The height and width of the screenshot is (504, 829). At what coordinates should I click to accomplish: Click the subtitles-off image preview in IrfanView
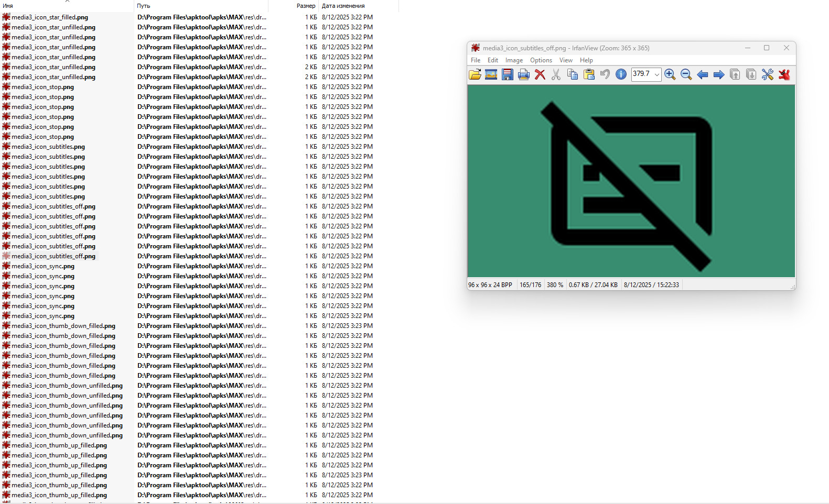coord(631,181)
